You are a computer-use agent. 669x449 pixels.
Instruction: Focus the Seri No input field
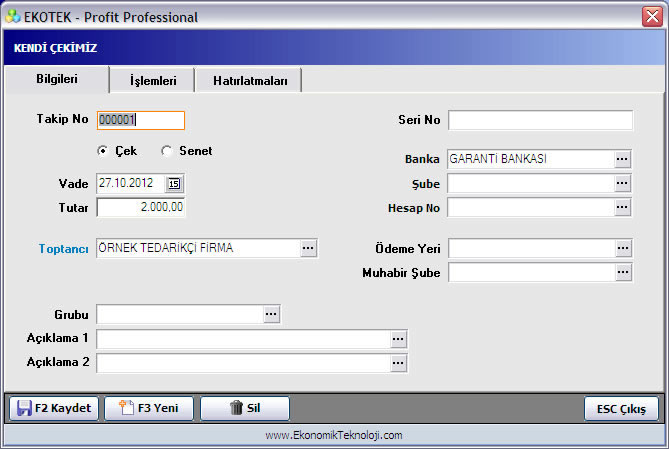pyautogui.click(x=541, y=120)
